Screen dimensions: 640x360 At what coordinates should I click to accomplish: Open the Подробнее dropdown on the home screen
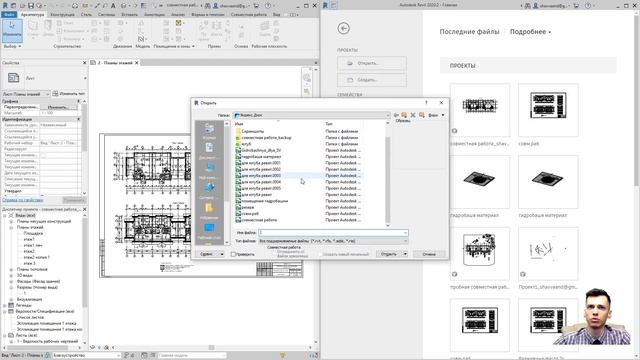point(530,32)
